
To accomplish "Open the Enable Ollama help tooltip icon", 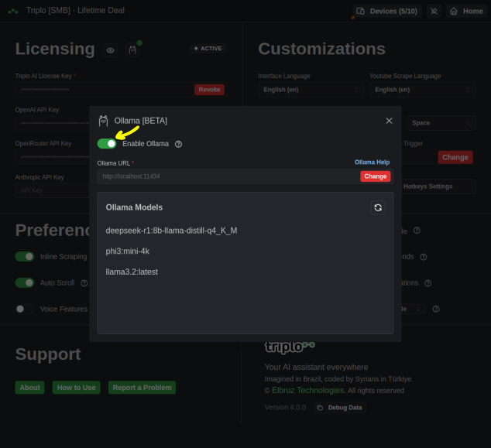I will 178,144.
